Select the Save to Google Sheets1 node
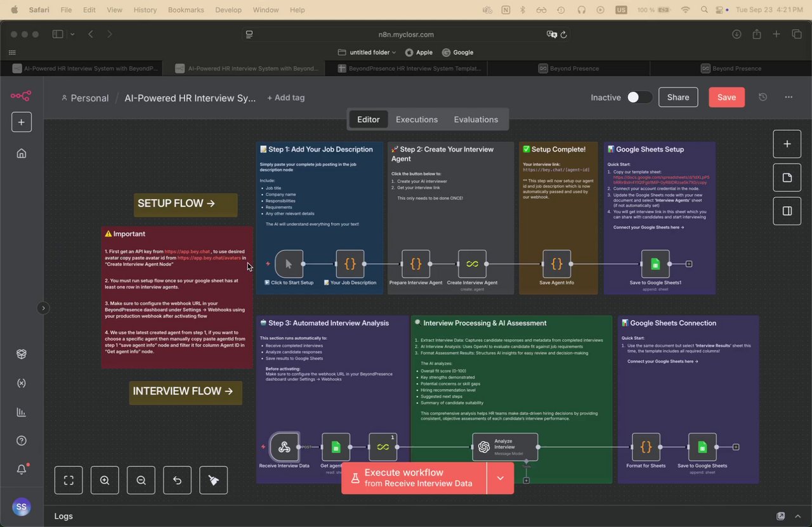Viewport: 812px width, 527px height. click(x=655, y=264)
